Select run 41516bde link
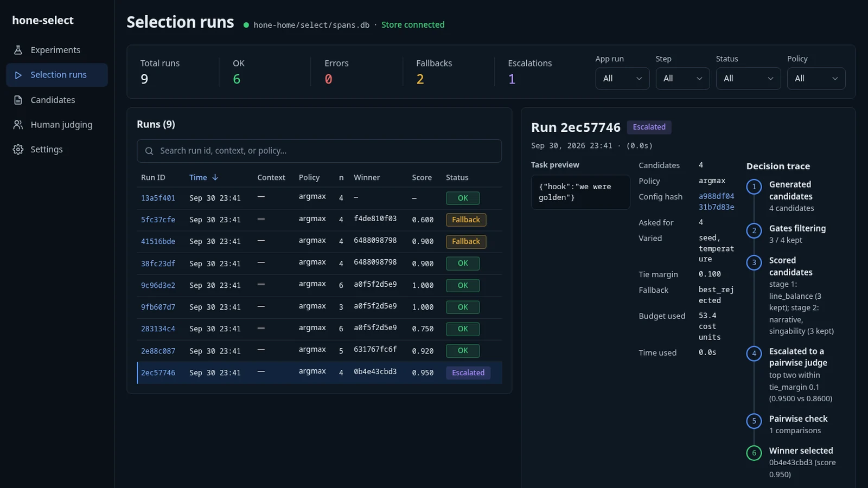The width and height of the screenshot is (868, 488). point(158,242)
